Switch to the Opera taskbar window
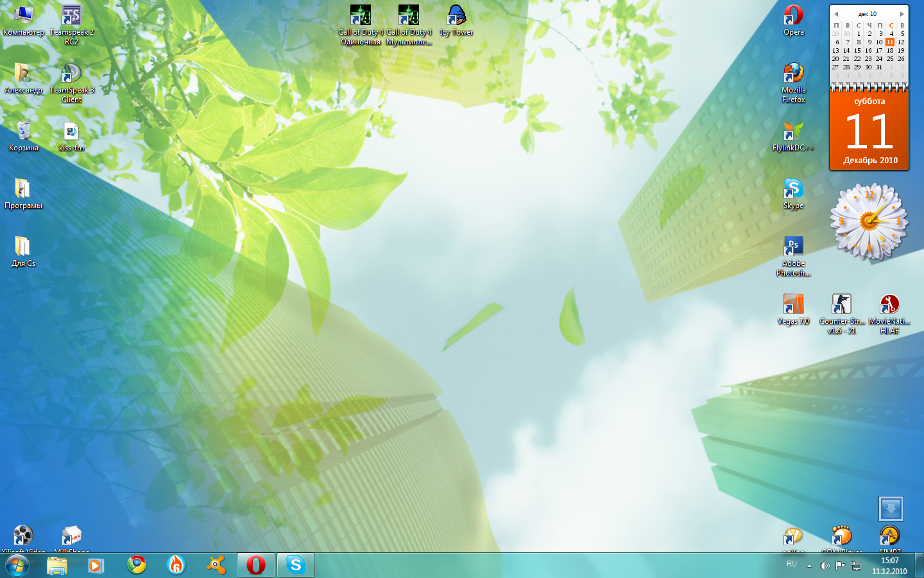Viewport: 924px width, 578px height. (256, 565)
